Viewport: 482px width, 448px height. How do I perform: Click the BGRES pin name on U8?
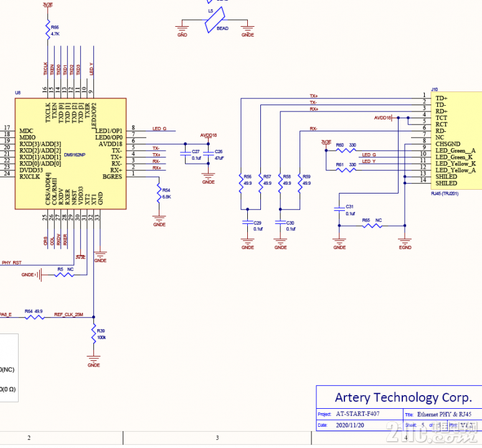click(x=112, y=177)
